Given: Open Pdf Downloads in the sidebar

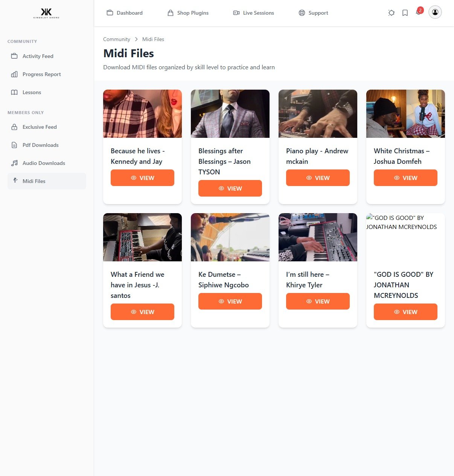Looking at the screenshot, I should coord(47,145).
